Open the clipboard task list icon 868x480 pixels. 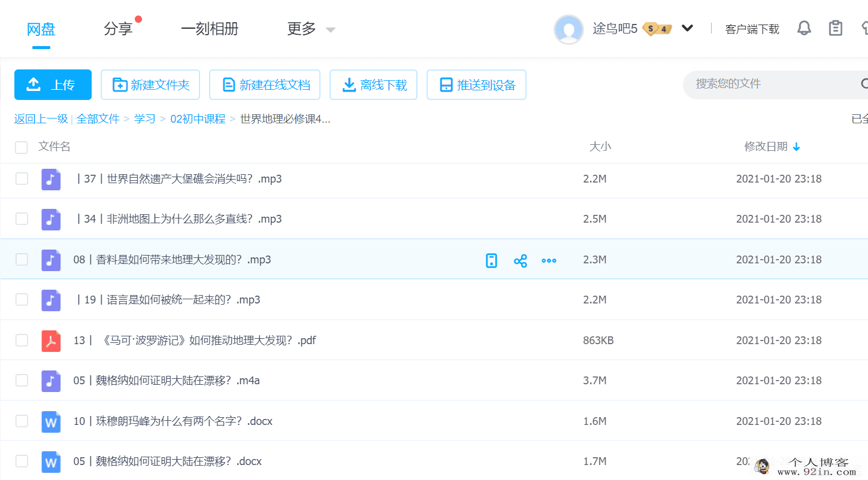[x=836, y=28]
